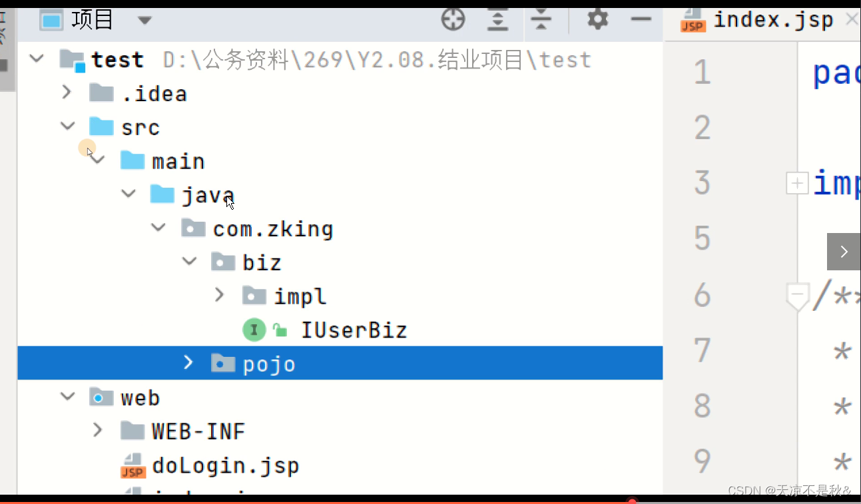Collapse the src folder chevron
Image resolution: width=861 pixels, height=504 pixels.
tap(67, 126)
